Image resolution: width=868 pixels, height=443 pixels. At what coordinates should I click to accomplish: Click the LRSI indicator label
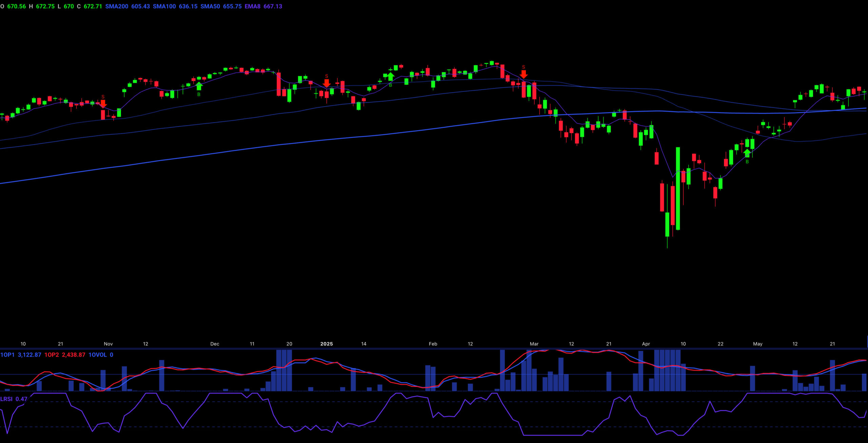(x=6, y=399)
